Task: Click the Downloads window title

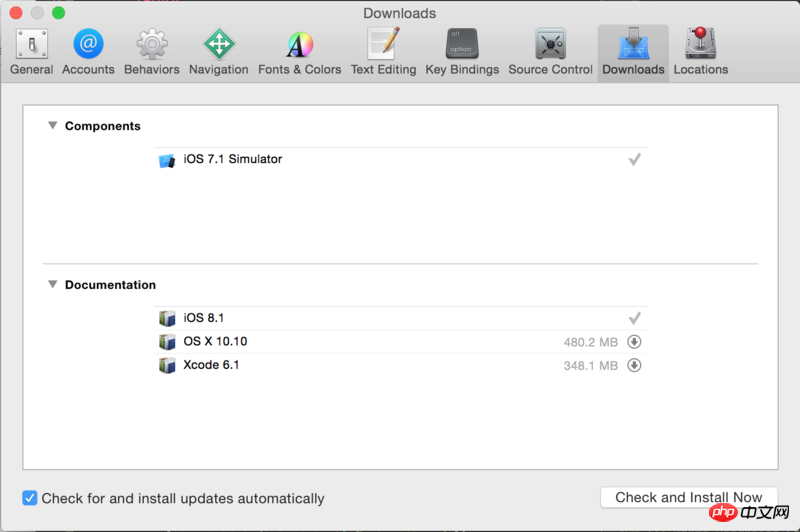Action: click(x=399, y=13)
